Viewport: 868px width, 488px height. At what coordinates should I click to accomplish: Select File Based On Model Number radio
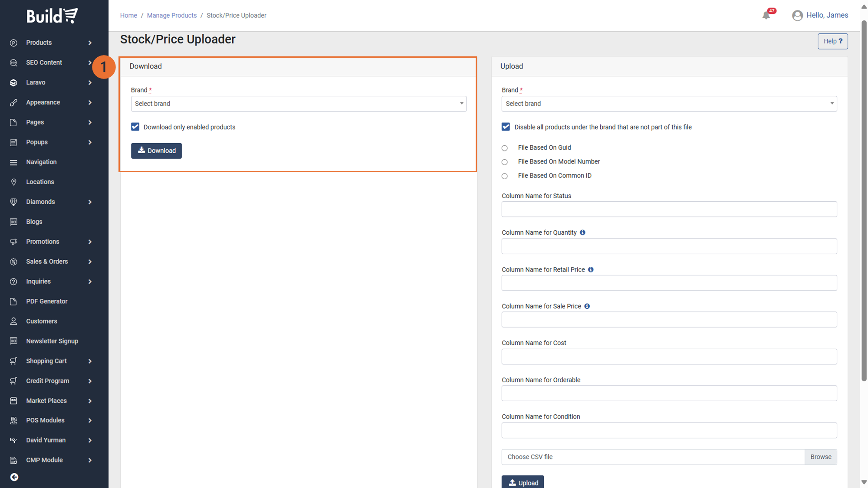point(504,162)
